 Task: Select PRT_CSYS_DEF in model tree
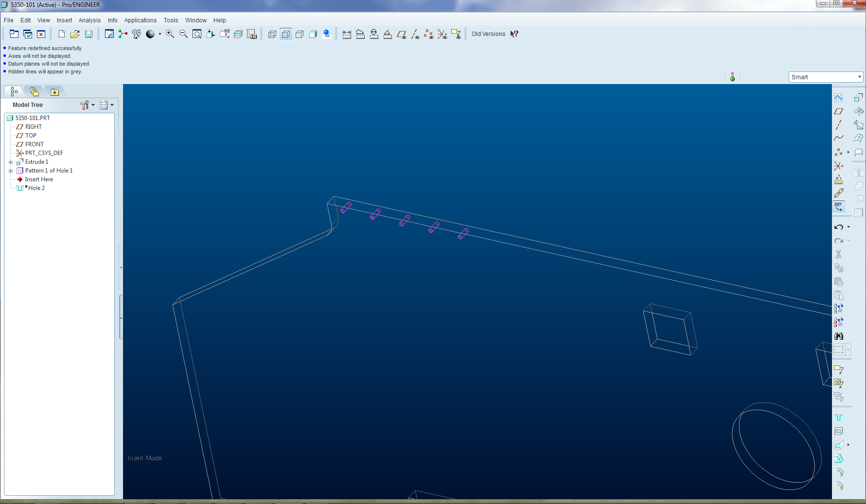[40, 153]
